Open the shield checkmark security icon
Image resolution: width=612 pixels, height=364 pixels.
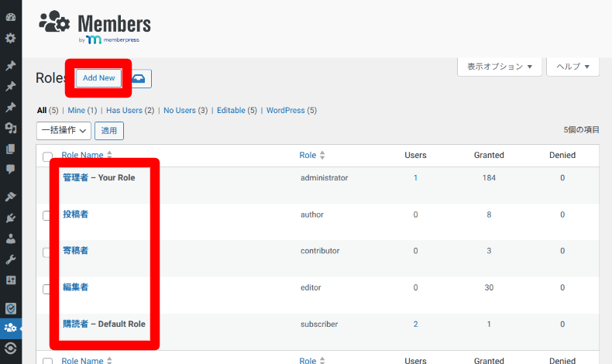[11, 308]
